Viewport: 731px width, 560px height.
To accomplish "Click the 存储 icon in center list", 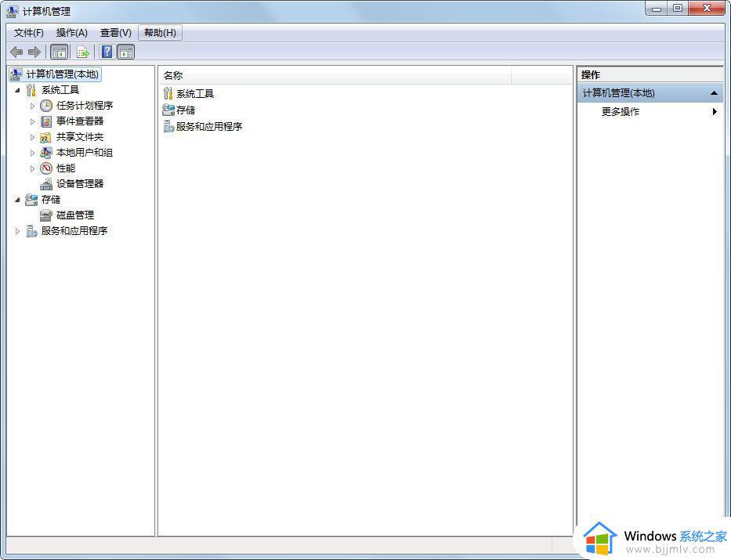I will (x=168, y=110).
